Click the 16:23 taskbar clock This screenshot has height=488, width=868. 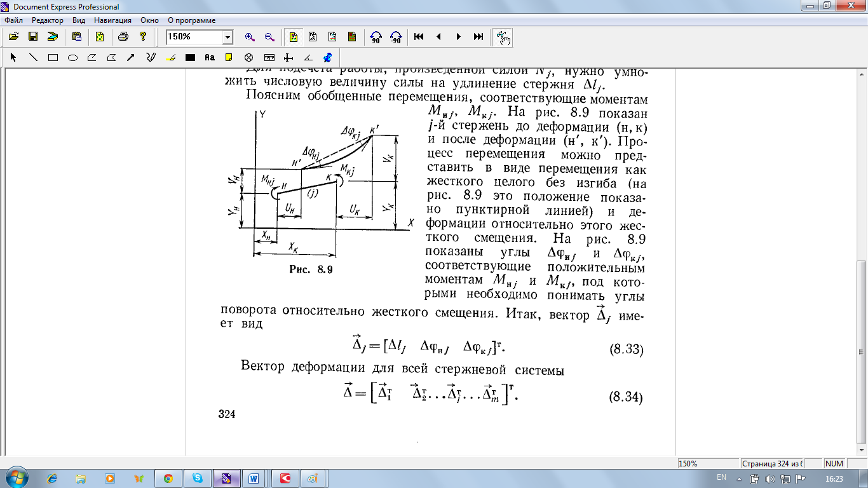click(834, 478)
